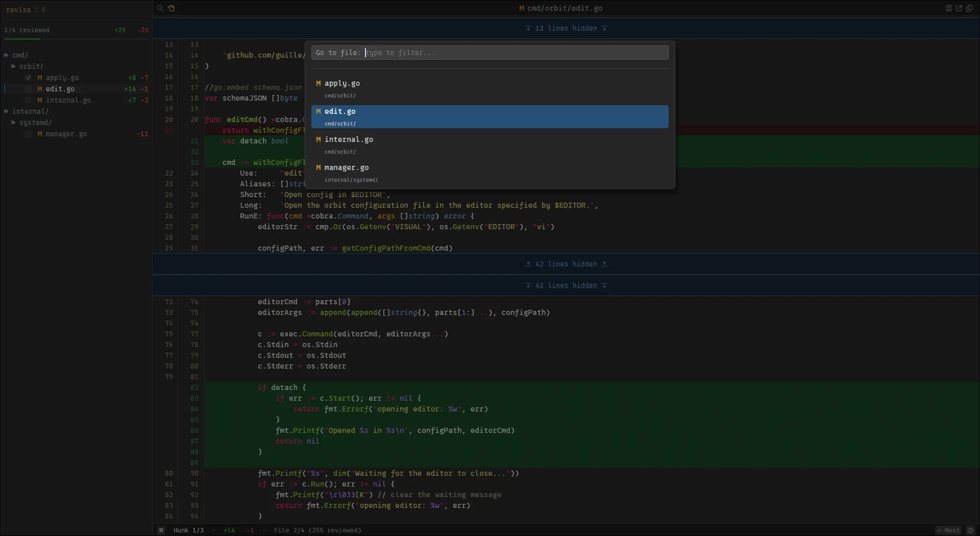Click the cmd/ folder icon
The image size is (980, 536).
pyautogui.click(x=6, y=55)
